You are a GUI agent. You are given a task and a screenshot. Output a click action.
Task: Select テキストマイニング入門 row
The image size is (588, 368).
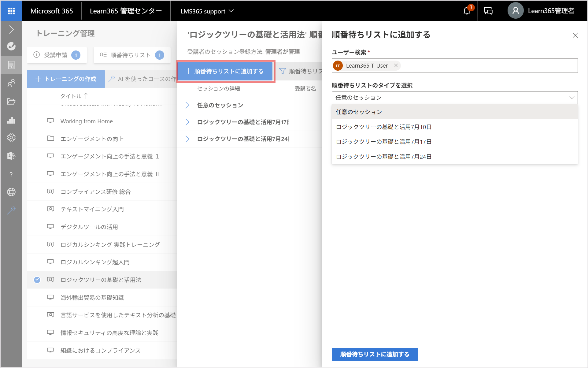click(x=102, y=209)
